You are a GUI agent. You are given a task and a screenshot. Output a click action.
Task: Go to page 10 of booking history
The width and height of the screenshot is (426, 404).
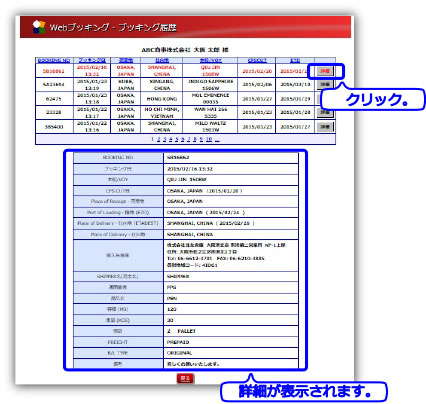click(x=209, y=139)
